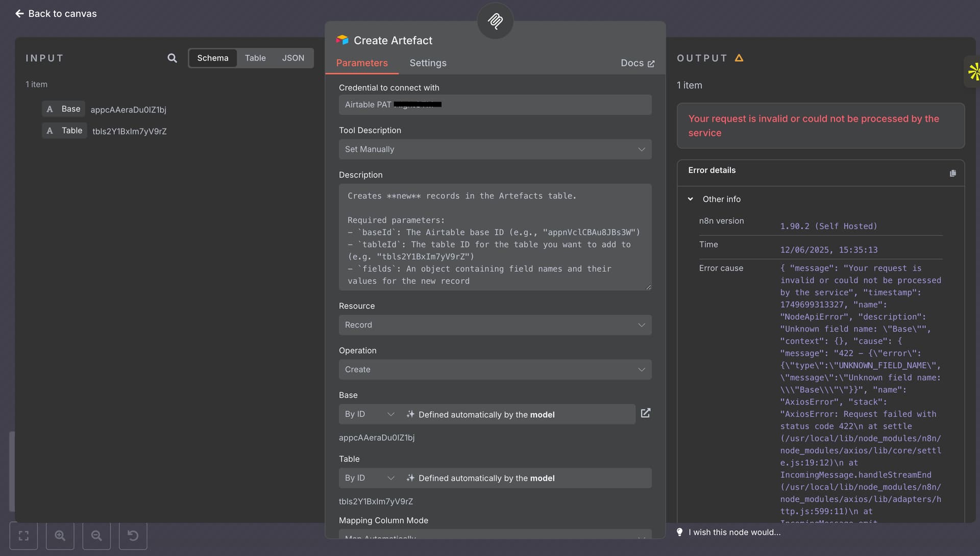980x556 pixels.
Task: Open the Resource dropdown
Action: pyautogui.click(x=495, y=325)
